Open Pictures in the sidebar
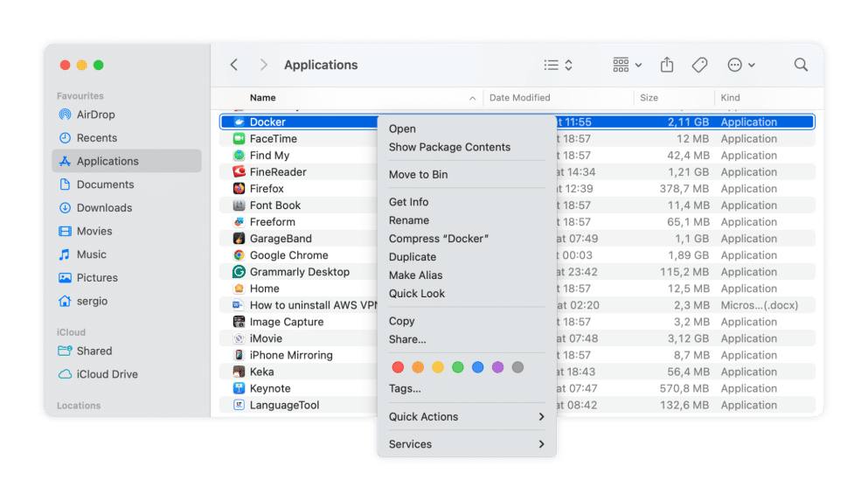Screen dimensions: 868x501 126,277
